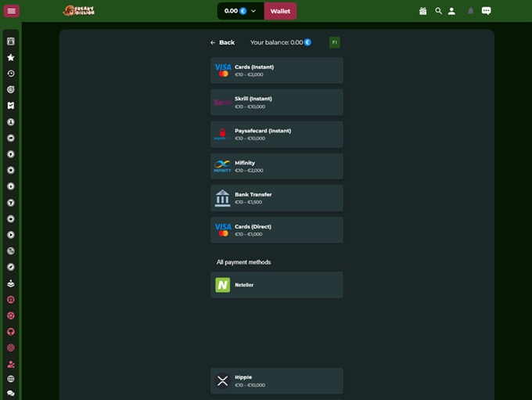Open sidebar globe language icon
Screen dimensions: 532x400
coord(11,379)
